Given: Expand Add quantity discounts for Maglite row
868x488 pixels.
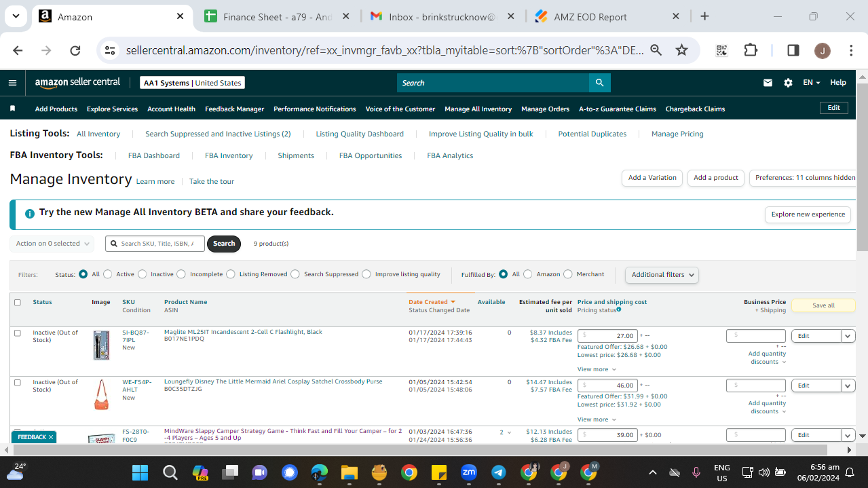Looking at the screenshot, I should pos(767,358).
